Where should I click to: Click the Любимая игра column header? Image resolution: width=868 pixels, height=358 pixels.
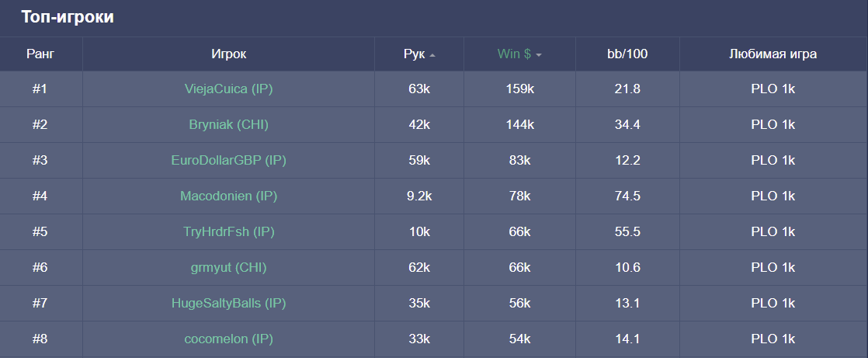[773, 54]
